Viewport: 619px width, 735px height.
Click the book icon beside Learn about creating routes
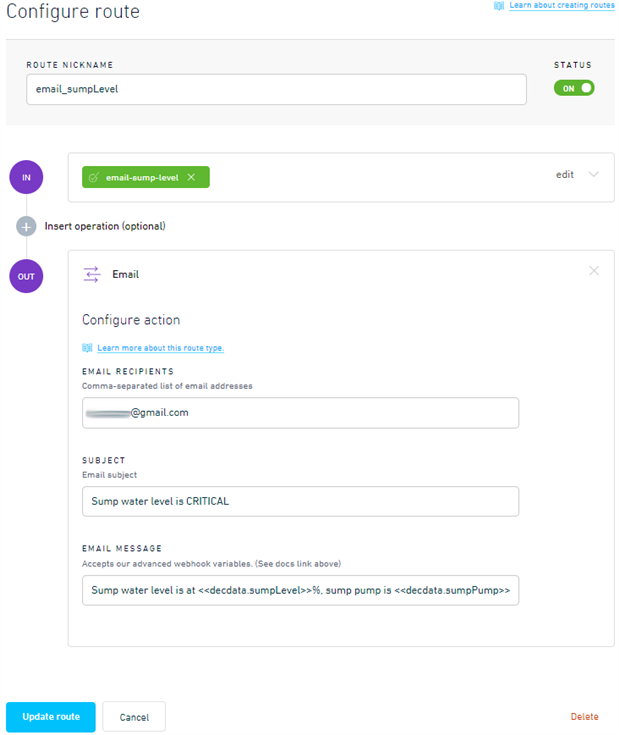pyautogui.click(x=499, y=6)
